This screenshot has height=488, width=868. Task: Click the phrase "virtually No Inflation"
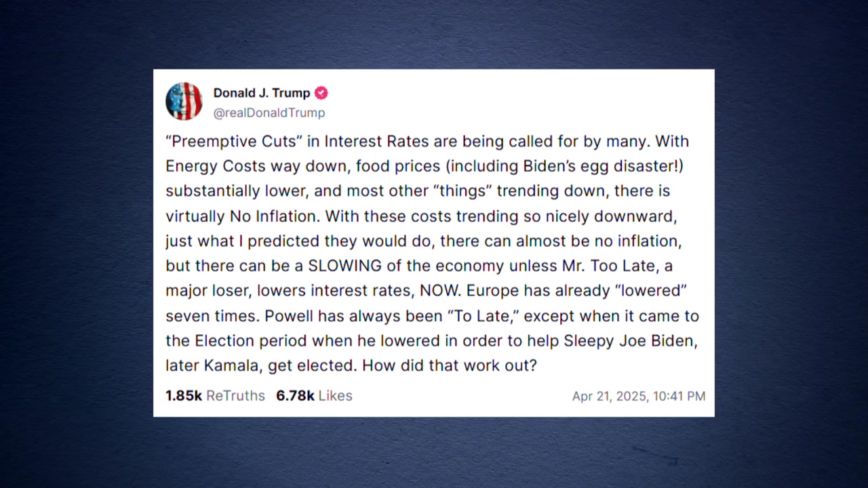click(242, 216)
